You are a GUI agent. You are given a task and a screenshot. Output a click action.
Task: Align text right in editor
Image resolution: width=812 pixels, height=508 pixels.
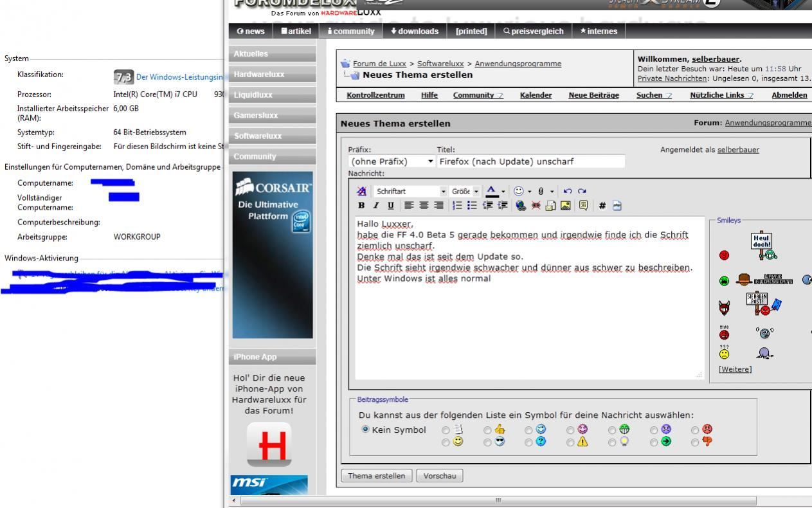coord(438,206)
